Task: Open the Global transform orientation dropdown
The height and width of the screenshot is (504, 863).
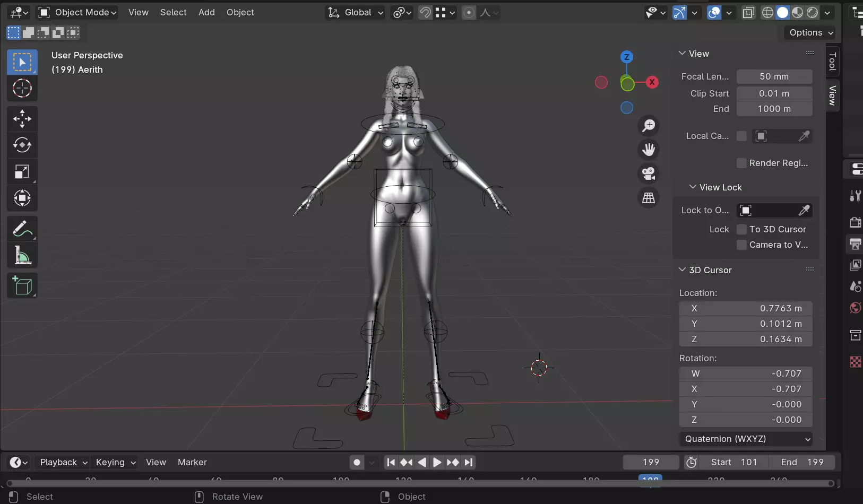Action: (355, 12)
